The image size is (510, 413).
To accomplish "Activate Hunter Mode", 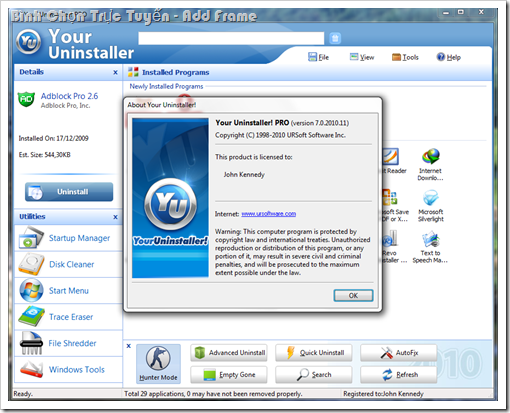I will 158,364.
